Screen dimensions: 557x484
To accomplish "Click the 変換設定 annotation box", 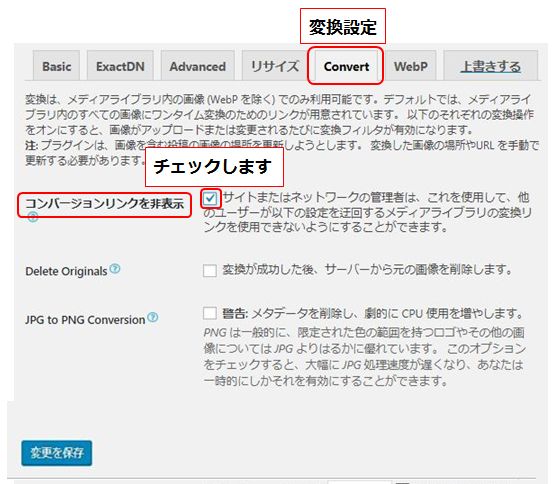I will point(343,26).
